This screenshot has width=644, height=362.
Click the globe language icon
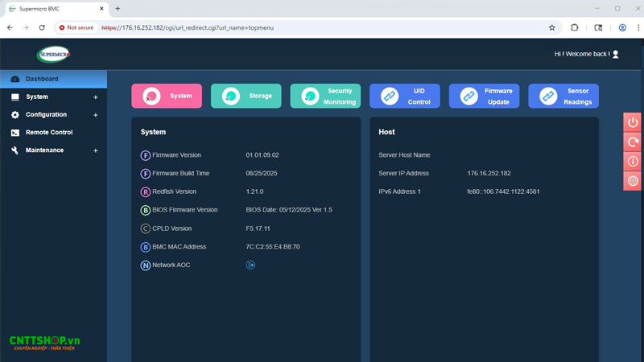633,181
